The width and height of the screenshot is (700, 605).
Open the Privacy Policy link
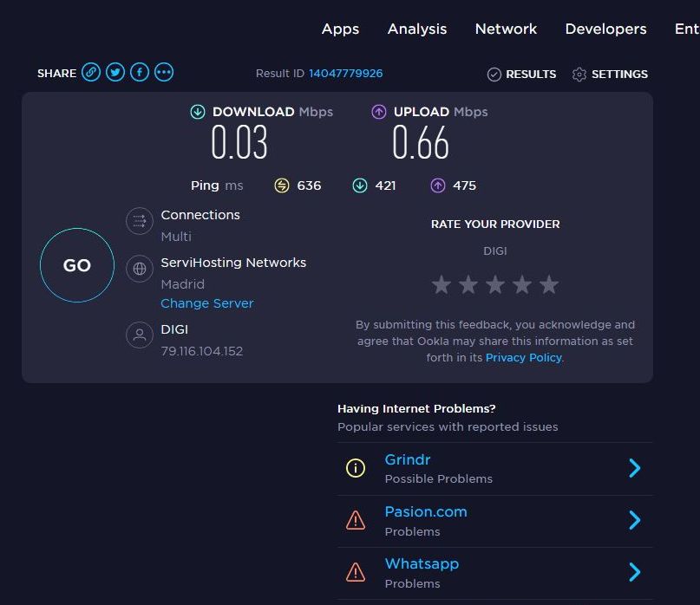coord(524,357)
